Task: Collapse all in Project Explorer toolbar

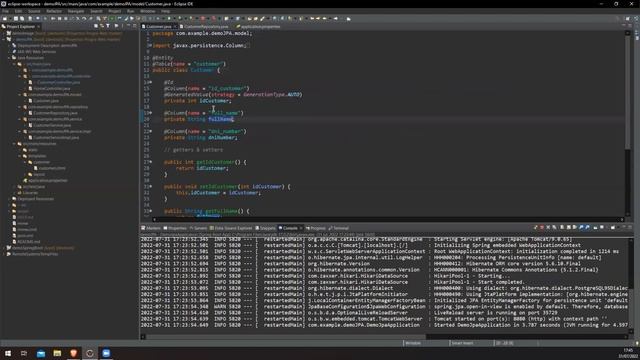Action: coord(96,26)
